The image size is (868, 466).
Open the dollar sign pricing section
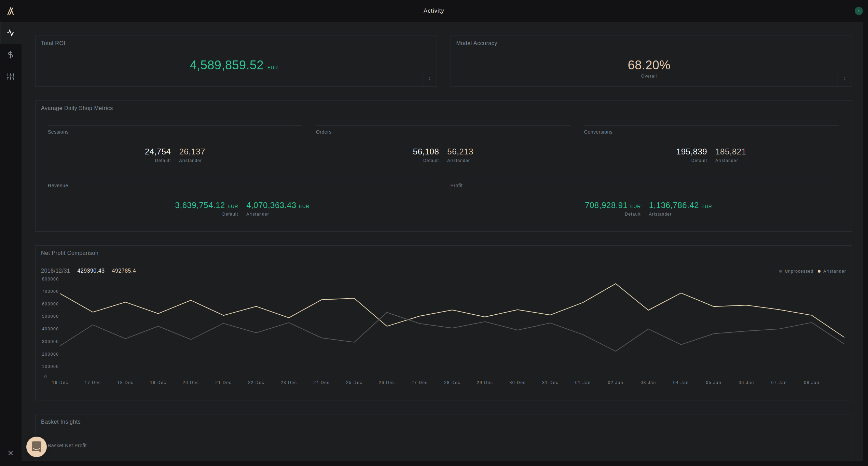tap(11, 55)
